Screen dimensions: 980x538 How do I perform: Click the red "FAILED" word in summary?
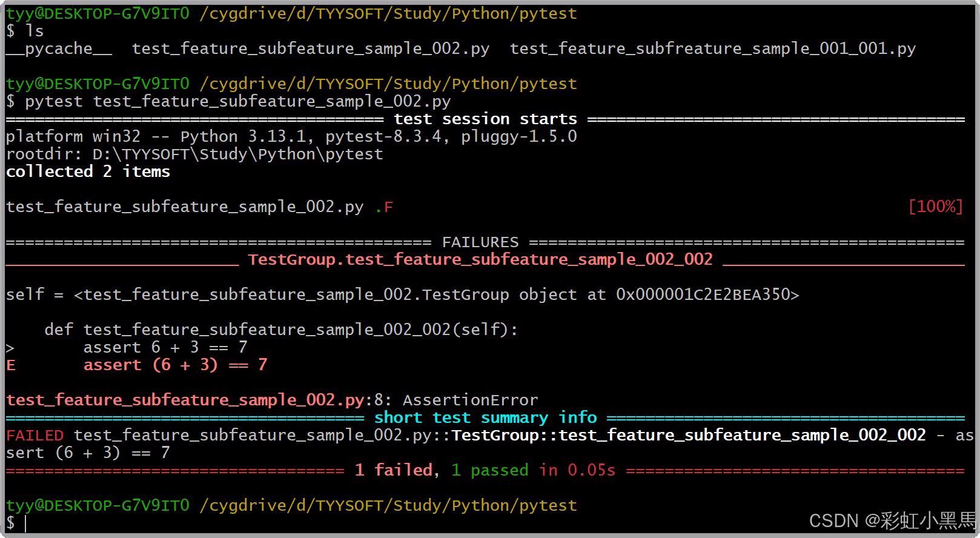(35, 435)
